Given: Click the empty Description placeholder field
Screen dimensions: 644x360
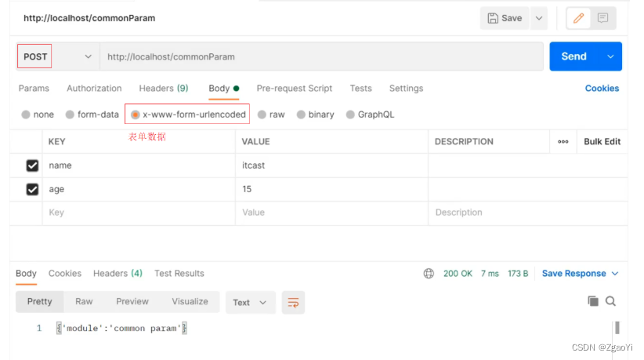Looking at the screenshot, I should [x=528, y=213].
